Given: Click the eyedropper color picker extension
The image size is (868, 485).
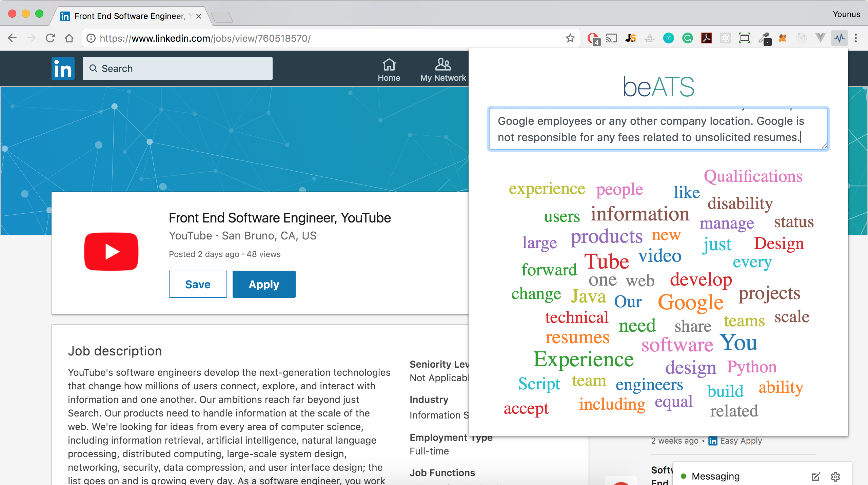Looking at the screenshot, I should pos(764,38).
